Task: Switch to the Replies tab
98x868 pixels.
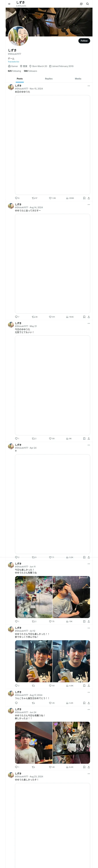Action: [49, 79]
